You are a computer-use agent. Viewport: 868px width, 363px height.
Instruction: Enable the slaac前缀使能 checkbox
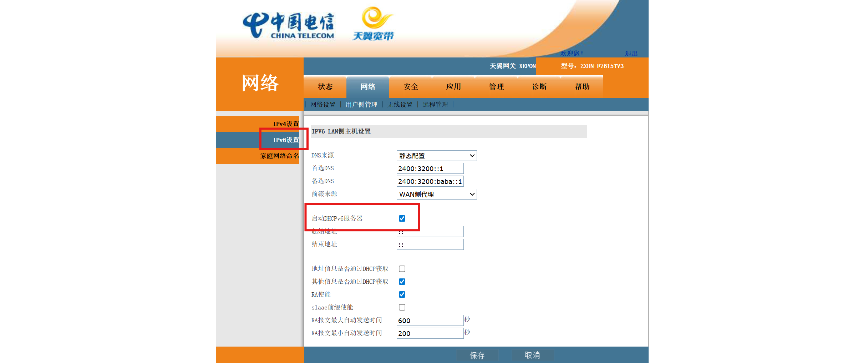click(402, 307)
